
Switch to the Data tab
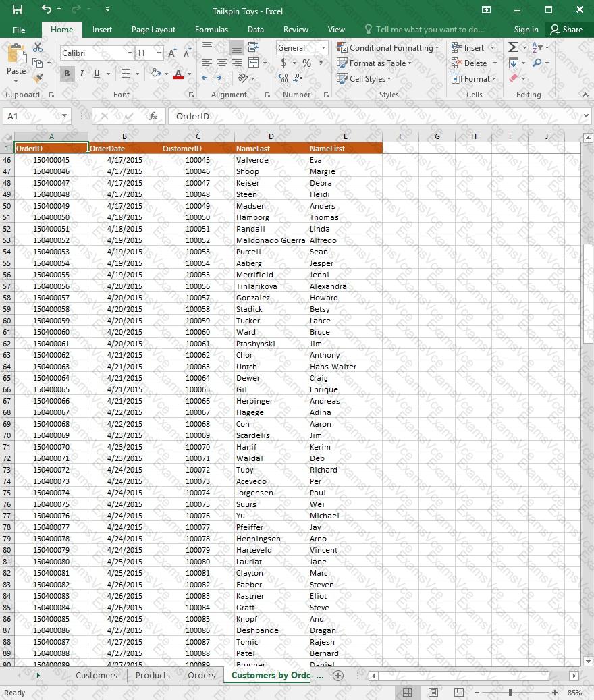tap(256, 30)
